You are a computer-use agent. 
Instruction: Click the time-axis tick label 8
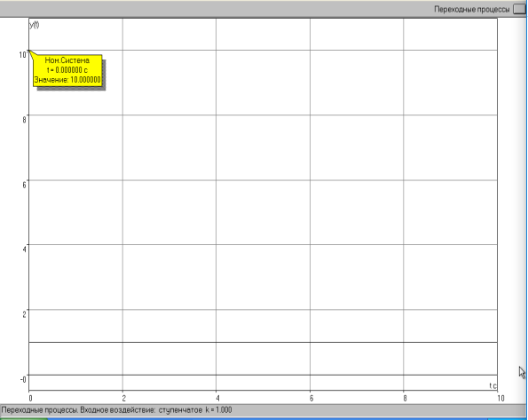(405, 399)
